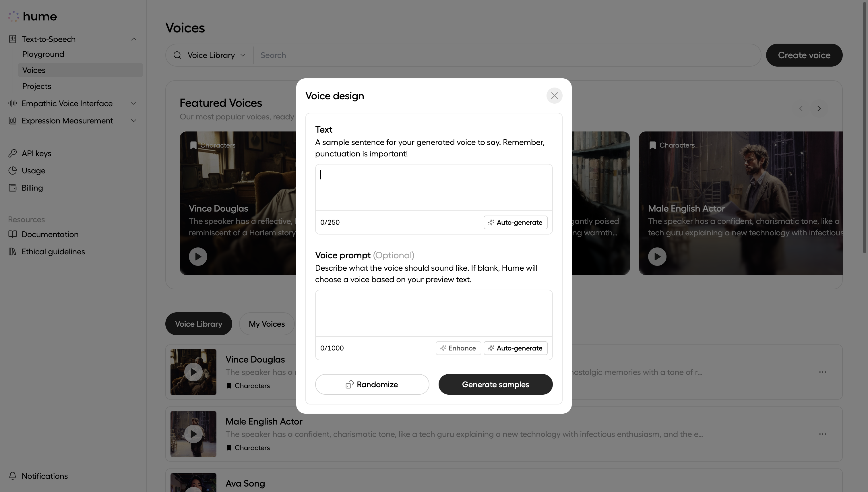Click into the Text sample sentence box
This screenshot has height=492, width=868.
click(x=434, y=187)
